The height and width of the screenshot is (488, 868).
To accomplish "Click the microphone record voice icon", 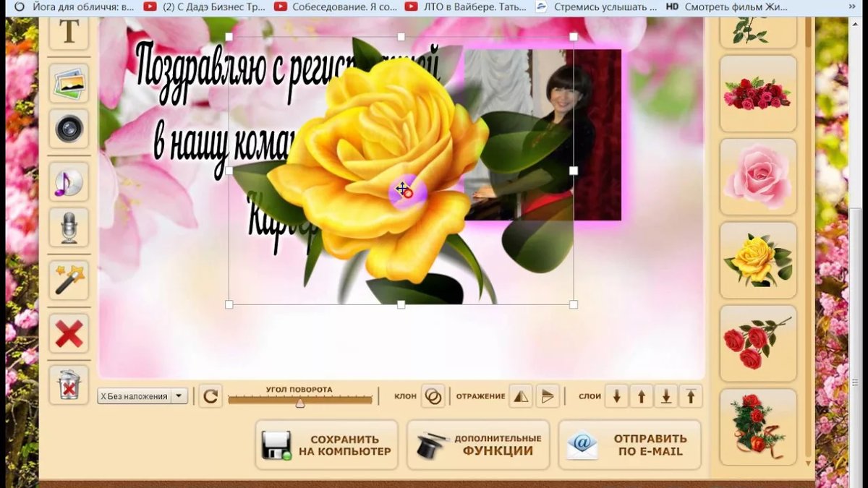I will tap(69, 228).
